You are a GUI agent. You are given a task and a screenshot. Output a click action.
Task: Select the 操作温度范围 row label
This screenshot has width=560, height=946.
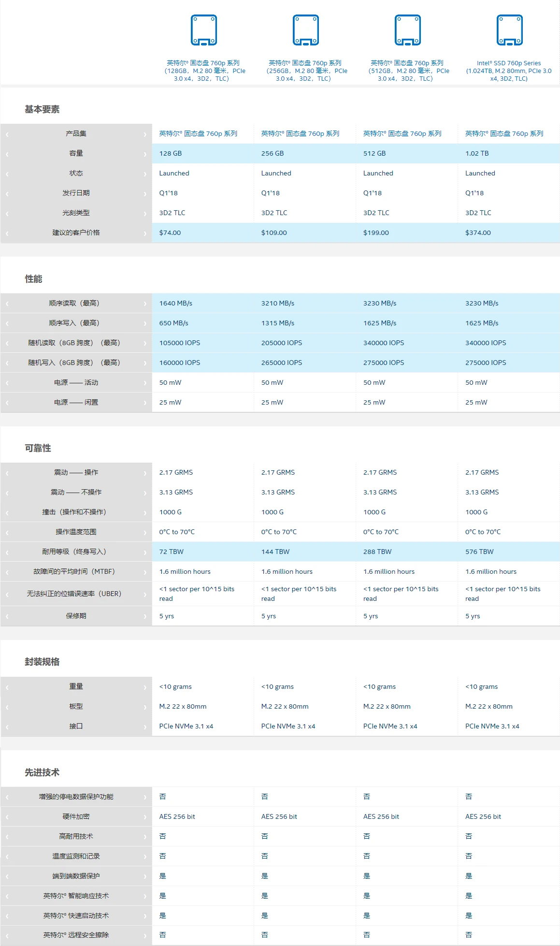click(x=76, y=532)
